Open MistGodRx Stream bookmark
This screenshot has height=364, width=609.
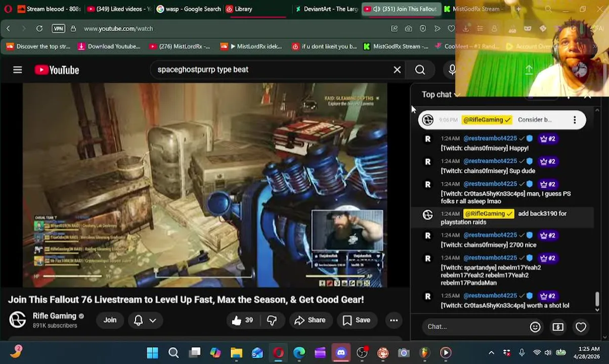click(396, 47)
